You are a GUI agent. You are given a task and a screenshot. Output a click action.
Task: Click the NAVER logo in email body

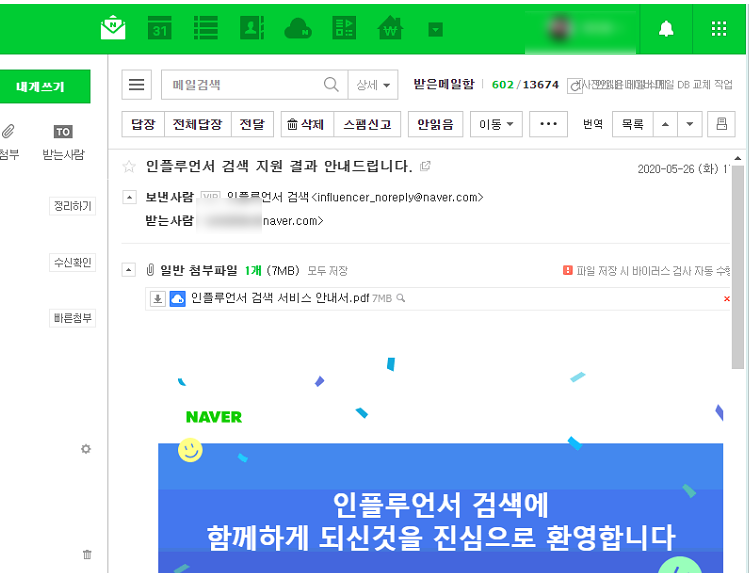click(x=214, y=417)
